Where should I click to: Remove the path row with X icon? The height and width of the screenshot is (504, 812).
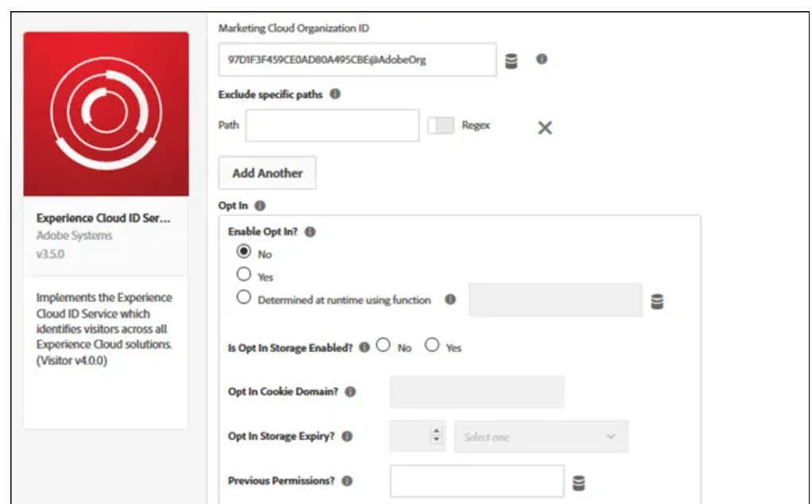[x=545, y=127]
